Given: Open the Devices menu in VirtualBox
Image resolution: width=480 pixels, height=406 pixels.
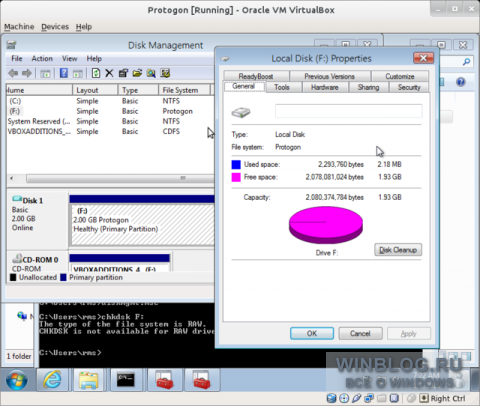Looking at the screenshot, I should coord(55,27).
